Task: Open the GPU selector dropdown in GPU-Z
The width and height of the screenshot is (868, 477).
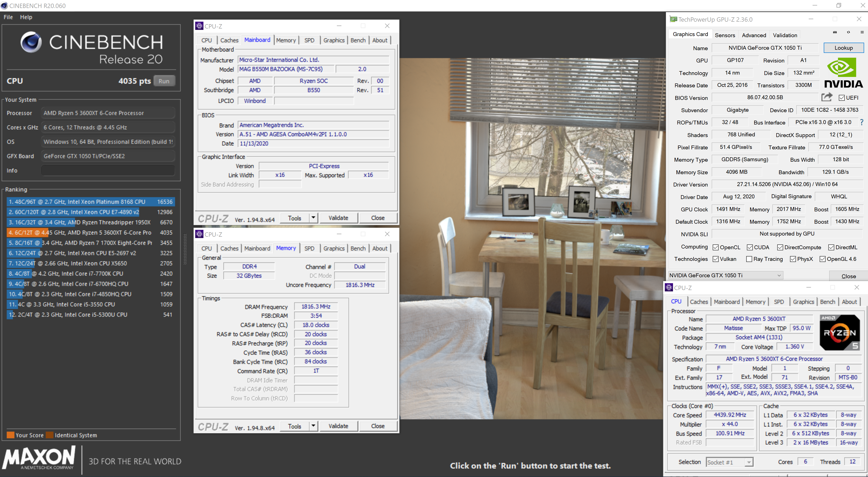Action: [725, 275]
